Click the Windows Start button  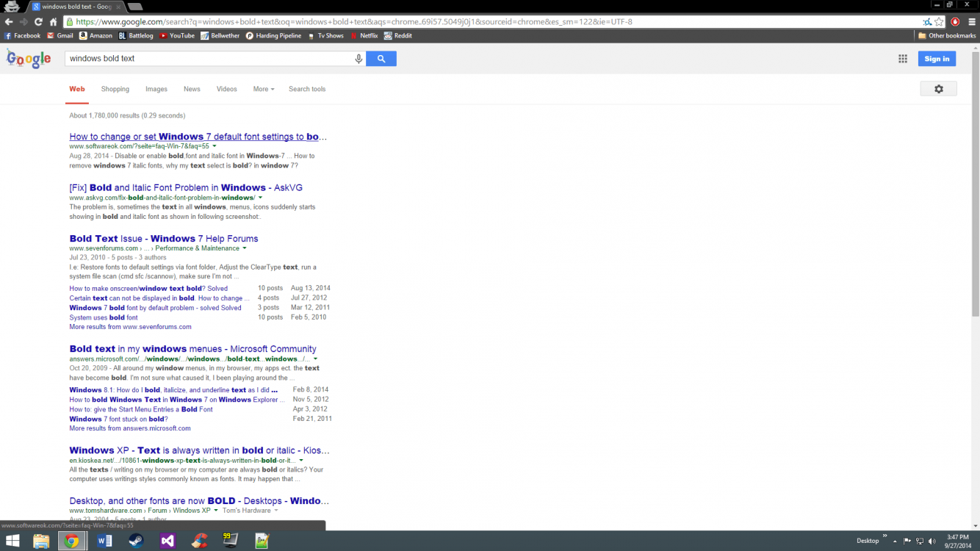coord(12,541)
